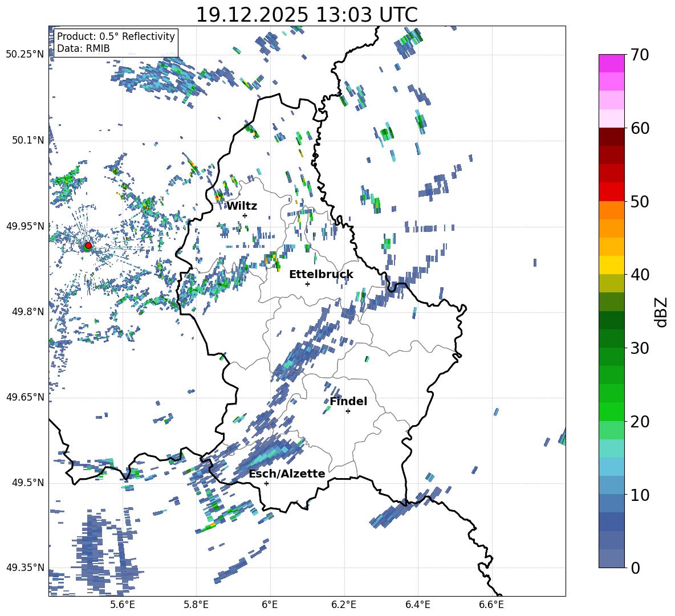This screenshot has width=675, height=616.
Task: Click the 70 tick label on colorbar
Action: tap(640, 55)
